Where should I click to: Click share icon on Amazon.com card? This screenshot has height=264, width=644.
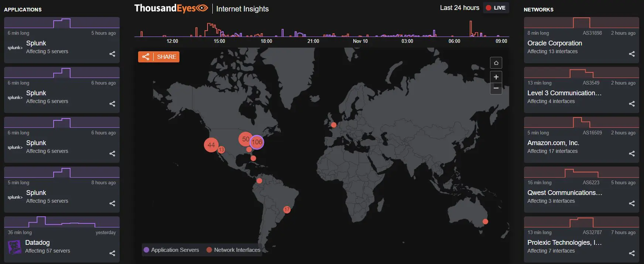coord(631,154)
